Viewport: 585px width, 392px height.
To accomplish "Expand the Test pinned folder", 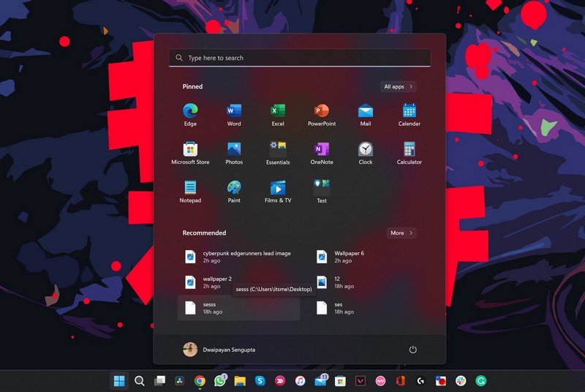I will (322, 190).
